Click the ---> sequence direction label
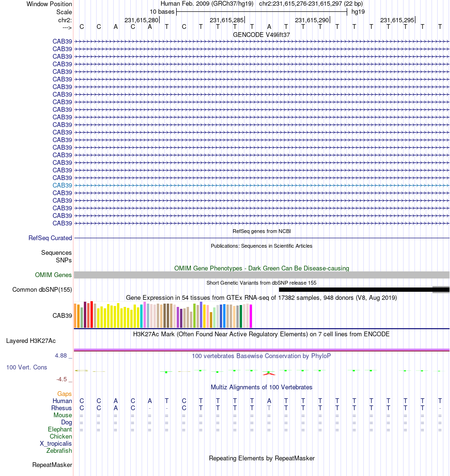 (x=67, y=27)
